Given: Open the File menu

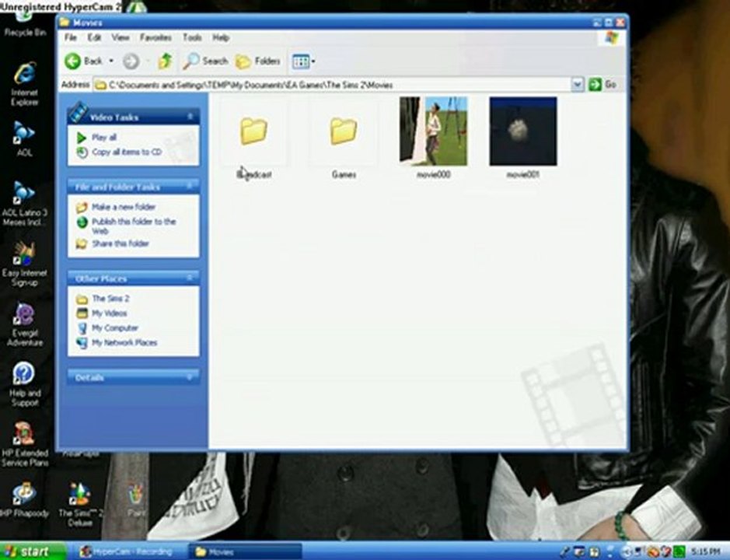Looking at the screenshot, I should [71, 38].
